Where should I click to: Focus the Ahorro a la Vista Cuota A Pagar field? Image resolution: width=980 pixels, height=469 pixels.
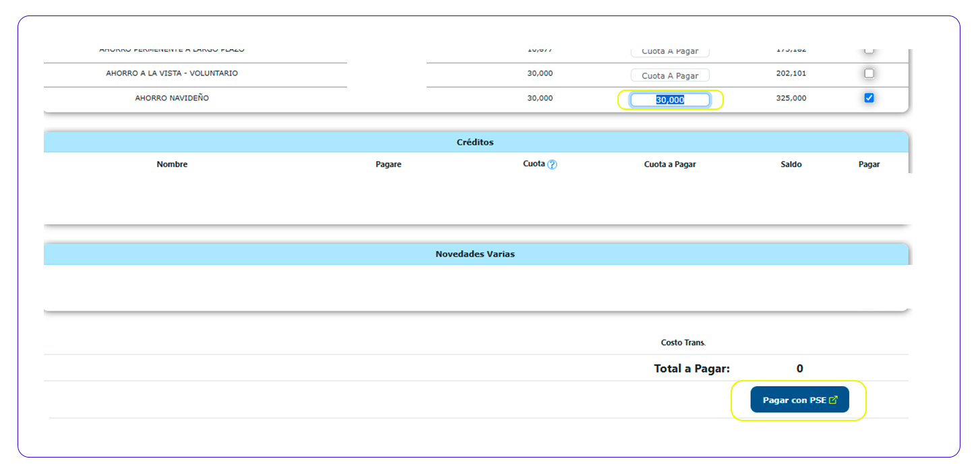(x=670, y=75)
